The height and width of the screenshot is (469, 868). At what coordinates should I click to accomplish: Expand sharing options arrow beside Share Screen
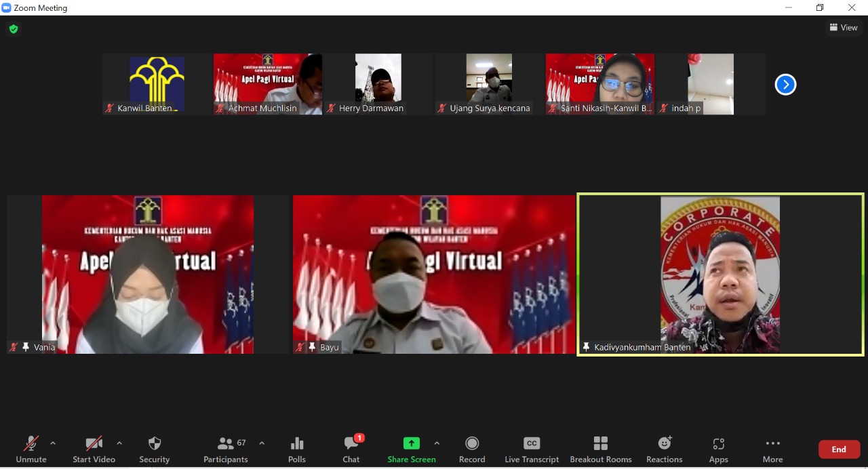[437, 443]
